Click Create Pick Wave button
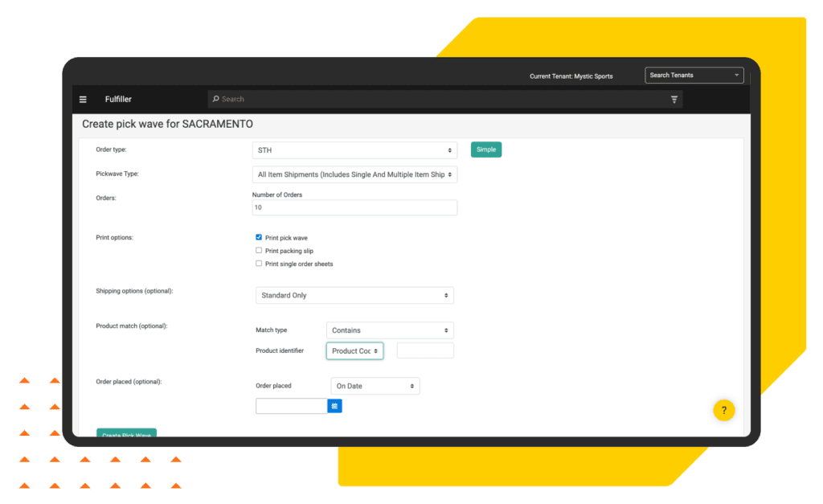The height and width of the screenshot is (504, 823). (126, 433)
